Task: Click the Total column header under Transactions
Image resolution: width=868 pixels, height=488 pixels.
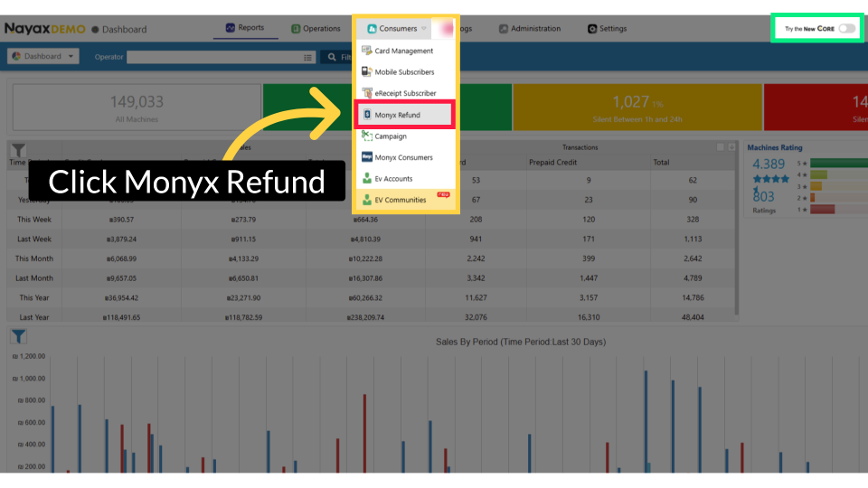Action: coord(661,162)
